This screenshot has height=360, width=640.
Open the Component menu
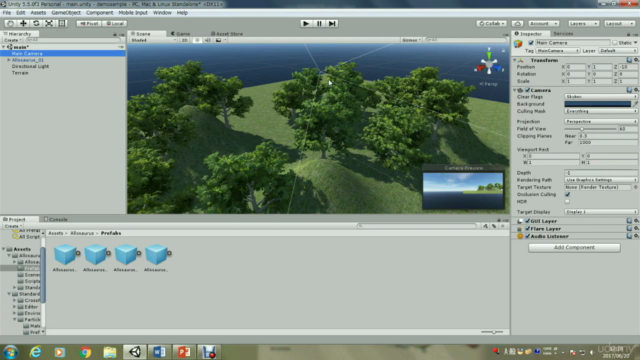99,13
